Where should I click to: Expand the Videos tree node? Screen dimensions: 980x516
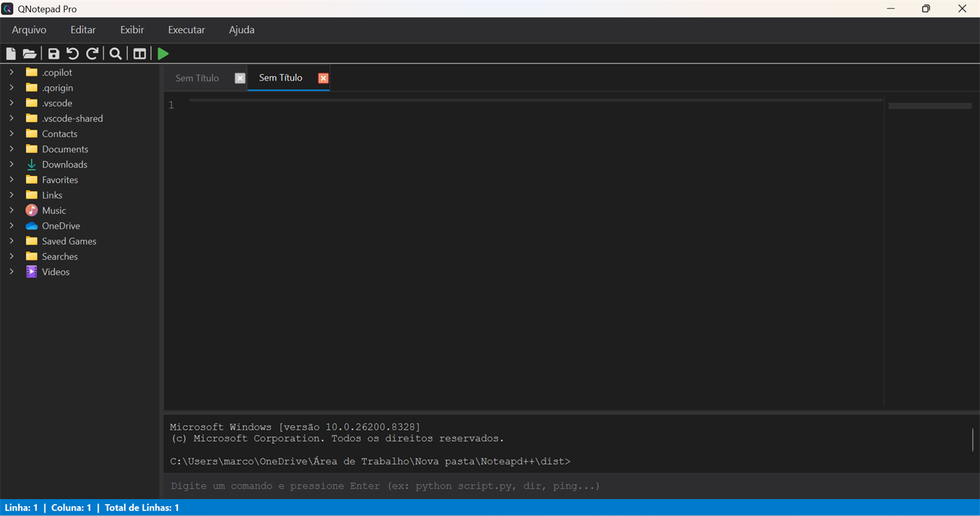(x=11, y=272)
